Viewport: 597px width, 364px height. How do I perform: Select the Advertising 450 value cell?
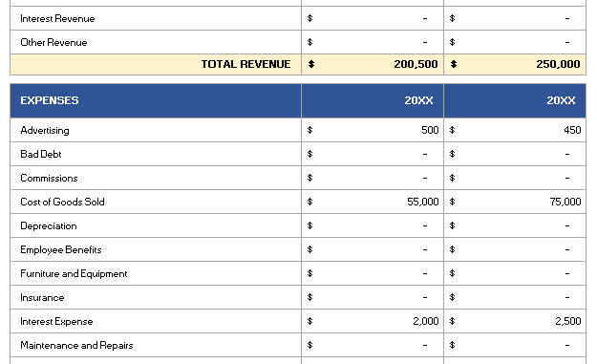515,130
